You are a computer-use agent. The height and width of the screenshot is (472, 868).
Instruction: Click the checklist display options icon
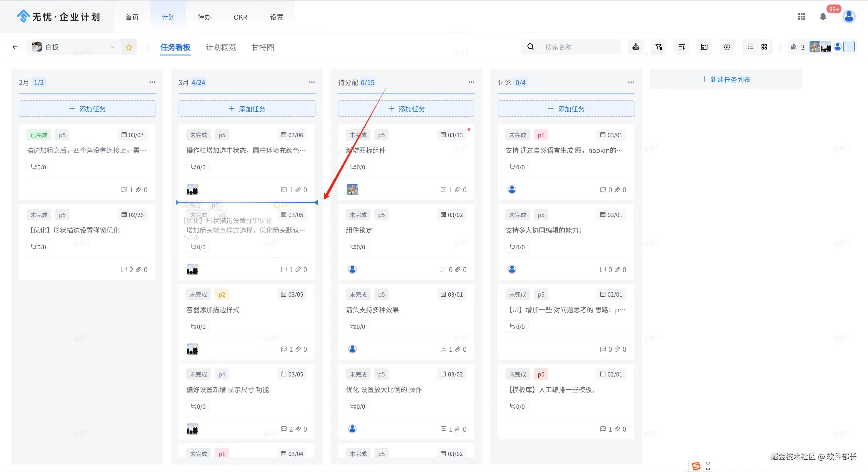(x=704, y=47)
